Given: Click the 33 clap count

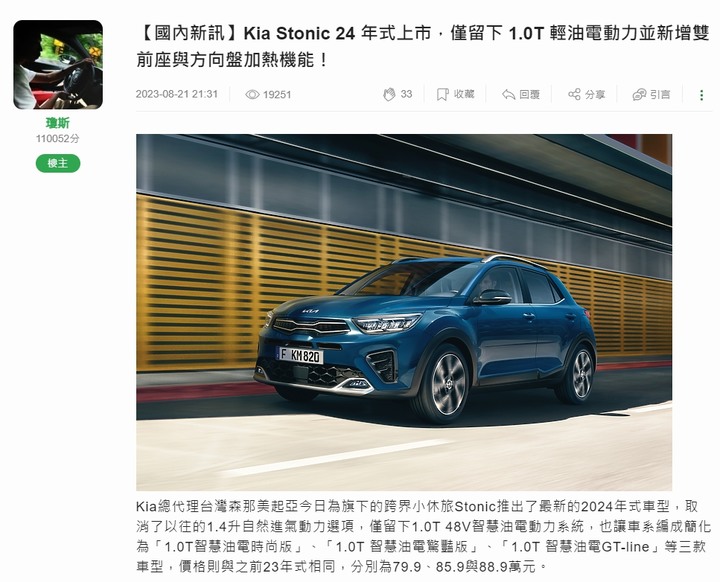Looking at the screenshot, I should [406, 94].
